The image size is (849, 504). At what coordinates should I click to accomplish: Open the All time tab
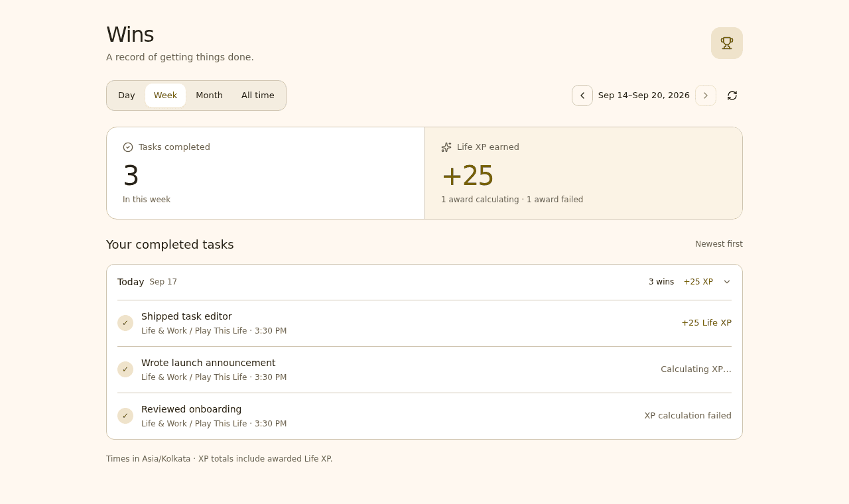click(258, 95)
